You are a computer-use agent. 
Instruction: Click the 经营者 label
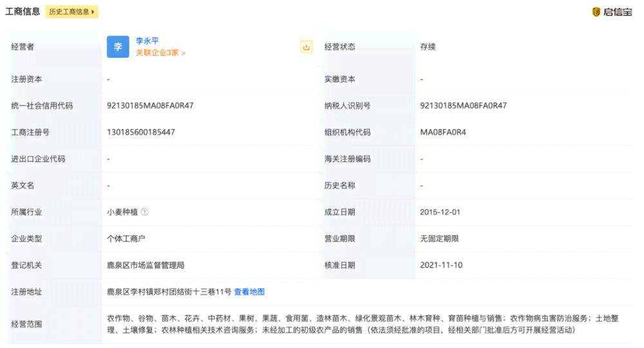[x=23, y=47]
